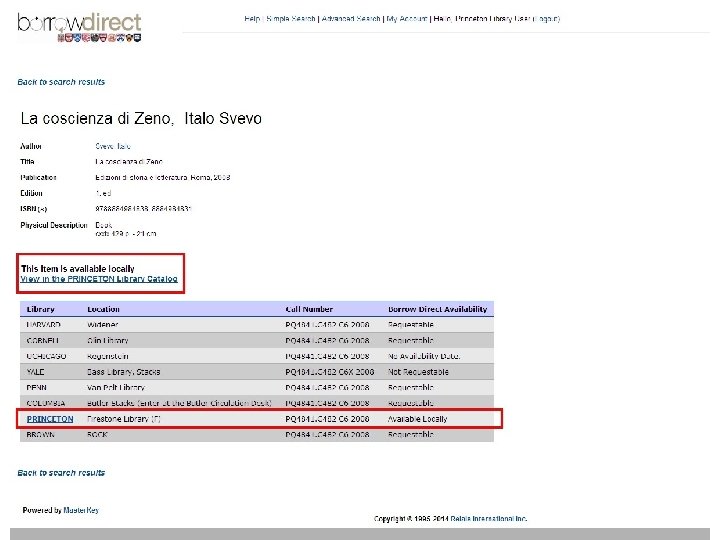Select Requestable status in HARVARD row
Image resolution: width=720 pixels, height=540 pixels.
click(411, 325)
